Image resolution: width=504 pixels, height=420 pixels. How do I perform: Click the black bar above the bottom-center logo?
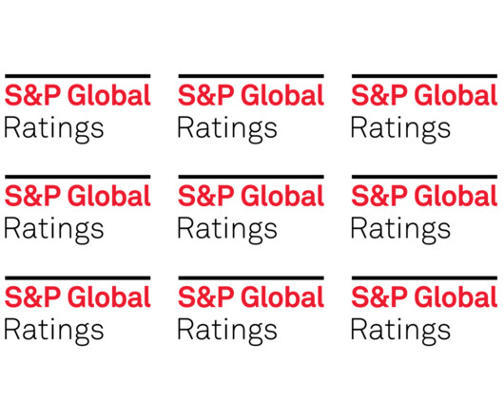click(251, 278)
